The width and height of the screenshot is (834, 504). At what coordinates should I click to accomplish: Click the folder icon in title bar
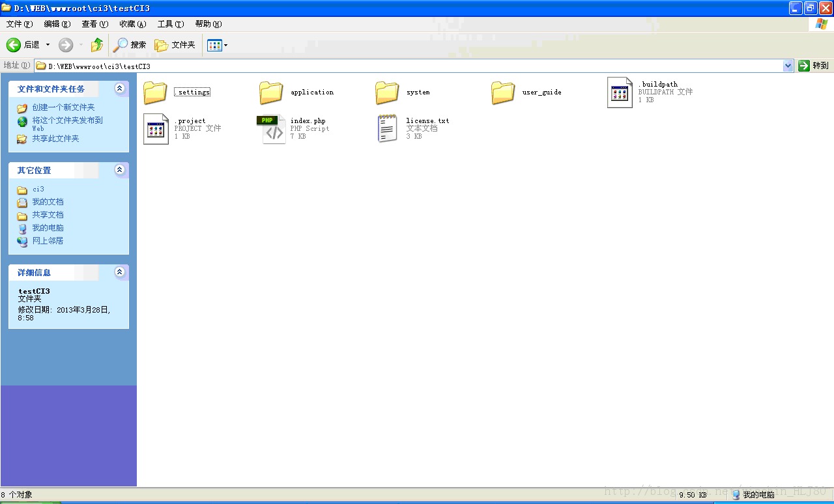(x=7, y=8)
